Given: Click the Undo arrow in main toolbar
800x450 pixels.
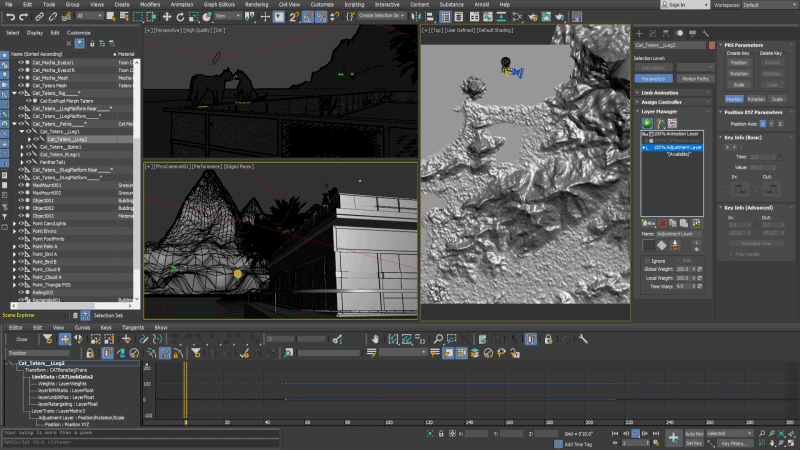Looking at the screenshot, I should 9,16.
